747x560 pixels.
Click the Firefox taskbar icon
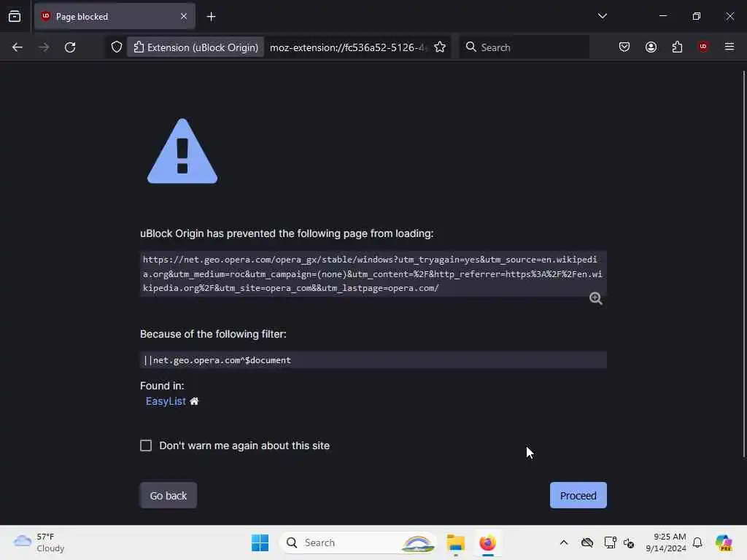487,542
